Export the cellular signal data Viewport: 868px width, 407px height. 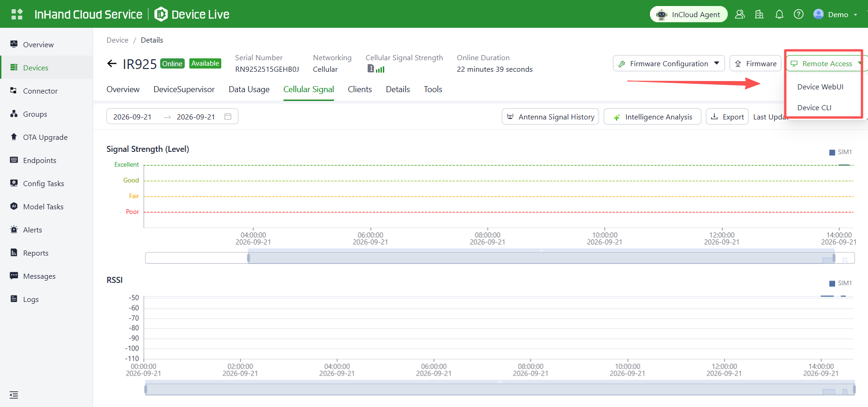pyautogui.click(x=727, y=117)
